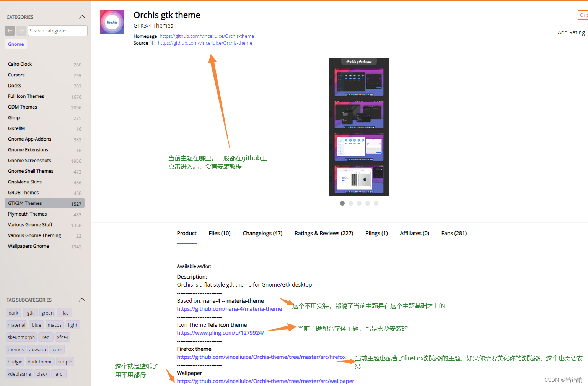Viewport: 588px width, 386px height.
Task: Select the first carousel dot
Action: click(x=342, y=203)
